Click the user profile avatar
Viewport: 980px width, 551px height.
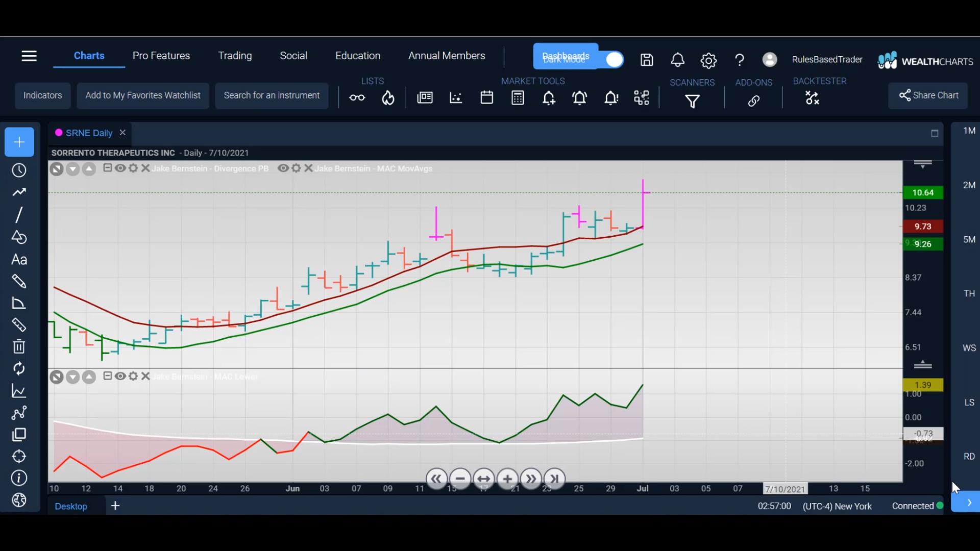click(x=770, y=60)
